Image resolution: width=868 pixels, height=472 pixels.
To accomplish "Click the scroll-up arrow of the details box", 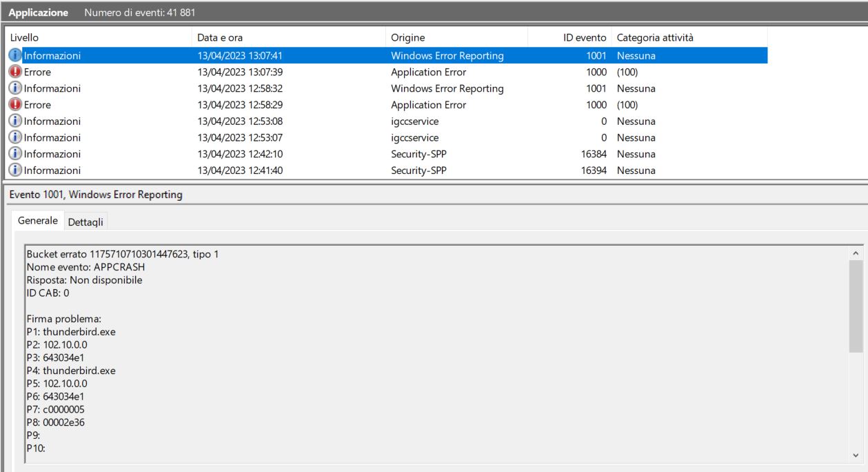I will point(856,253).
